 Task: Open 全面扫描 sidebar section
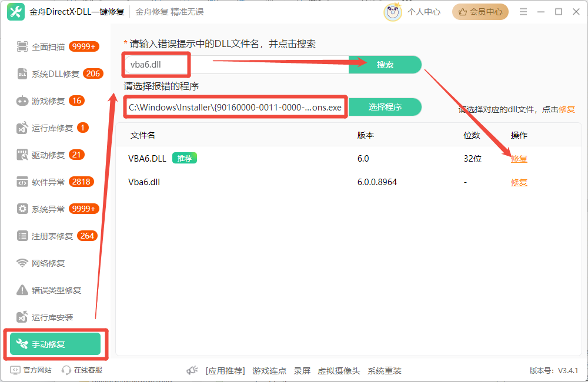coord(55,47)
